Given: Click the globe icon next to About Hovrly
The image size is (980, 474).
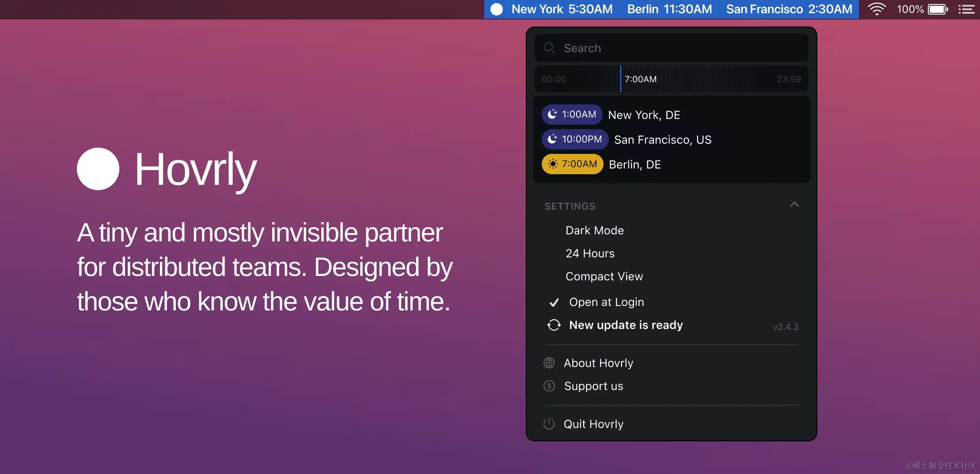Looking at the screenshot, I should (549, 363).
